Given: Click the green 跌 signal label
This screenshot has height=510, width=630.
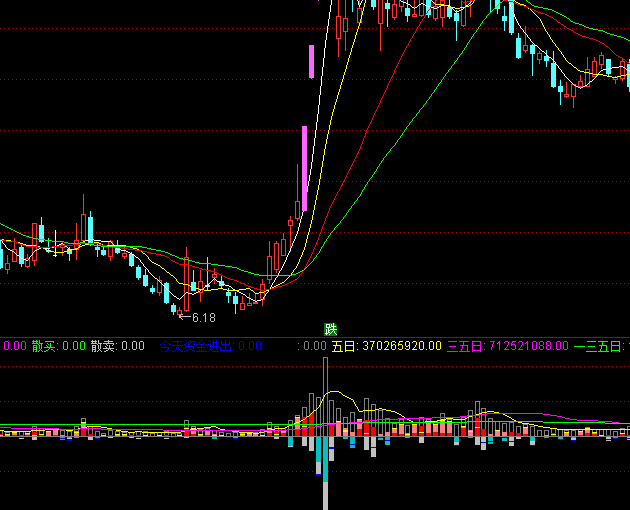Looking at the screenshot, I should [331, 329].
